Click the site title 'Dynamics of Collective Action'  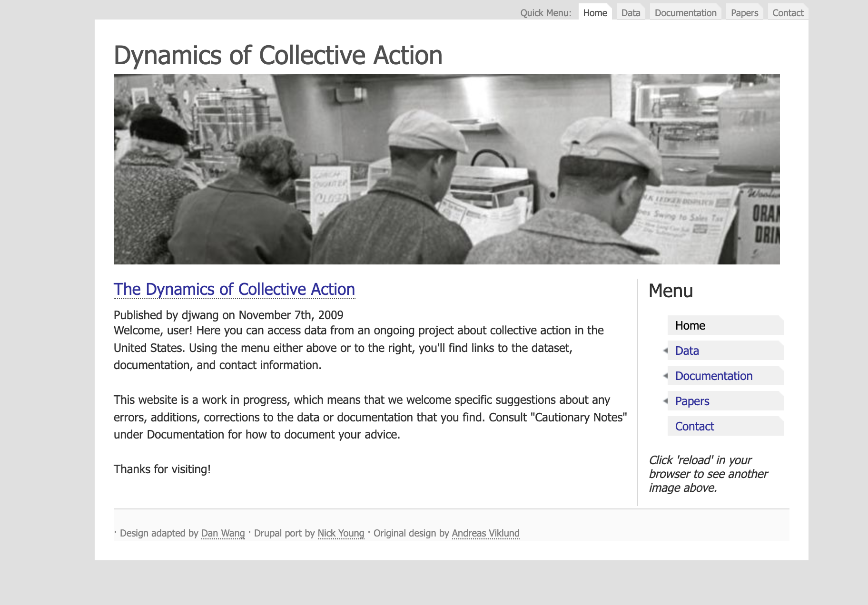(x=278, y=55)
